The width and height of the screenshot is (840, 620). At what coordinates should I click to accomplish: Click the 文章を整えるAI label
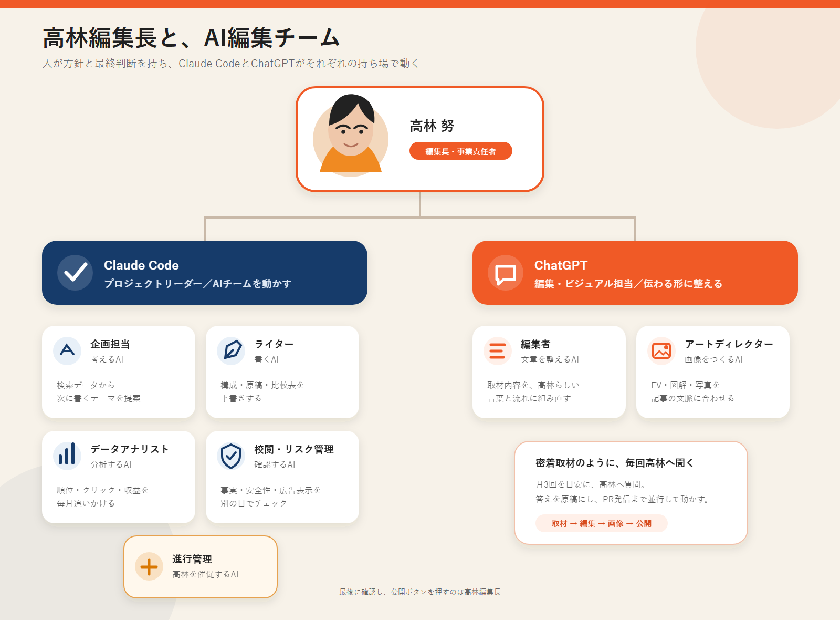pyautogui.click(x=550, y=359)
